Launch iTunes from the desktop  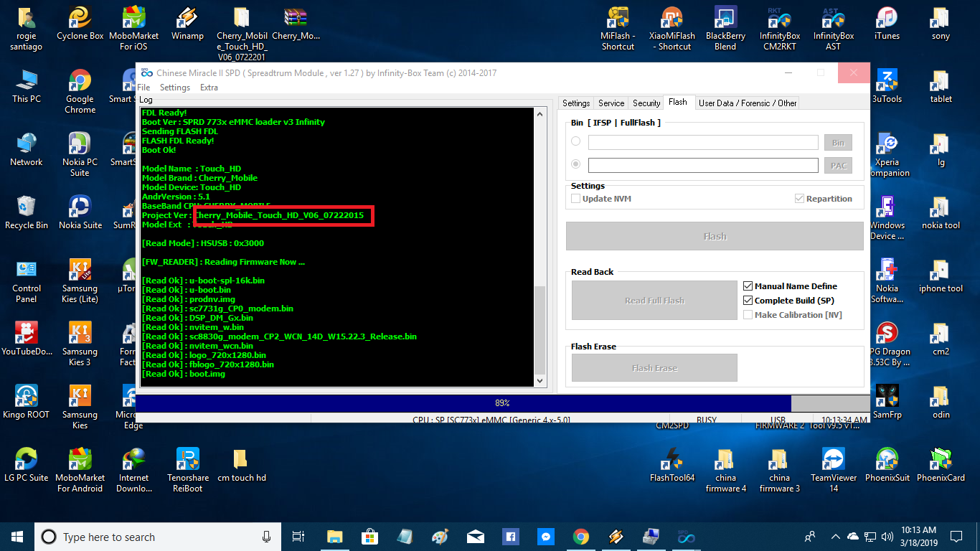pyautogui.click(x=887, y=24)
